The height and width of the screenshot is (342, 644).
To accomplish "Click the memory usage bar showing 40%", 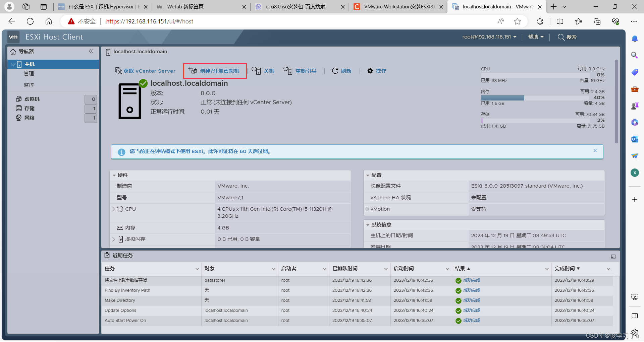I will (536, 98).
